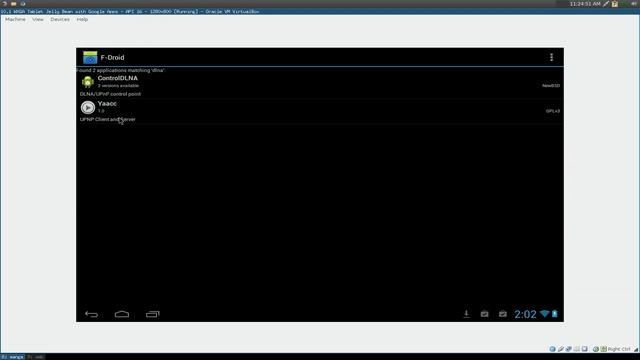Click the GPLv3 license label
The height and width of the screenshot is (360, 640).
point(553,111)
